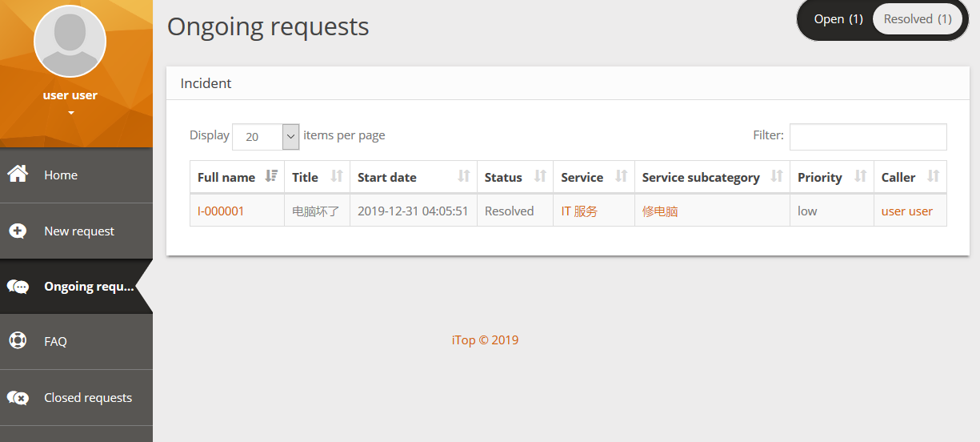Click the FAQ lifebuoy icon
The width and height of the screenshot is (980, 442).
click(18, 340)
